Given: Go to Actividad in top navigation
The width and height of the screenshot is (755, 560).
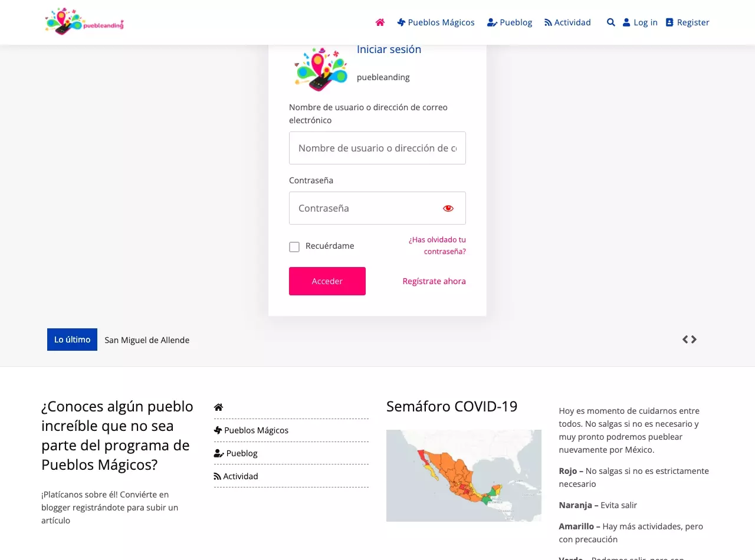Looking at the screenshot, I should click(x=567, y=22).
